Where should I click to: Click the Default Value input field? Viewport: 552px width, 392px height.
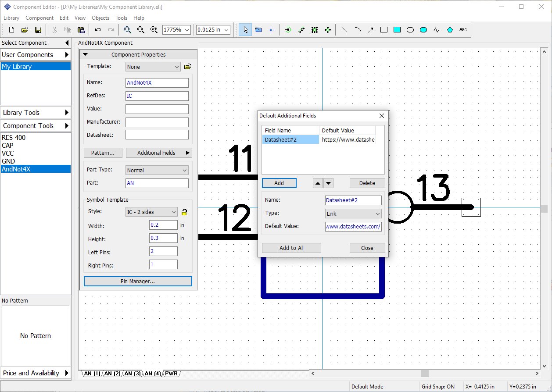(353, 226)
